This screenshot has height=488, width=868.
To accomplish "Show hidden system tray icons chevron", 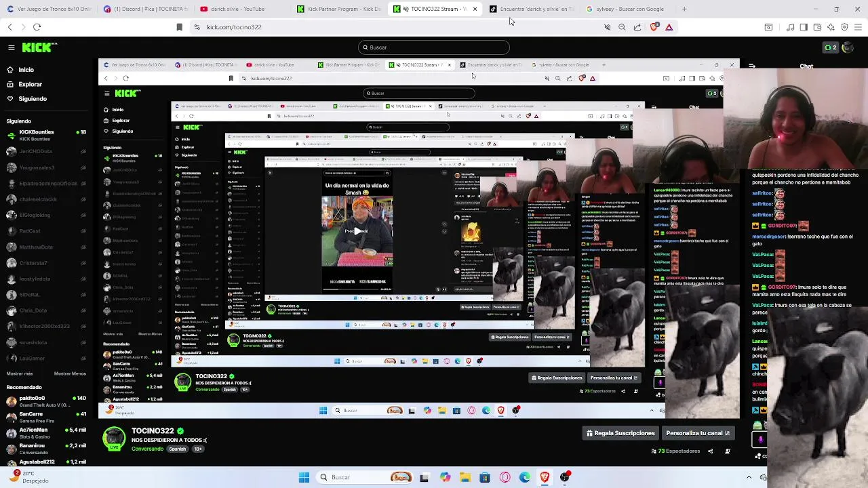I will (749, 477).
